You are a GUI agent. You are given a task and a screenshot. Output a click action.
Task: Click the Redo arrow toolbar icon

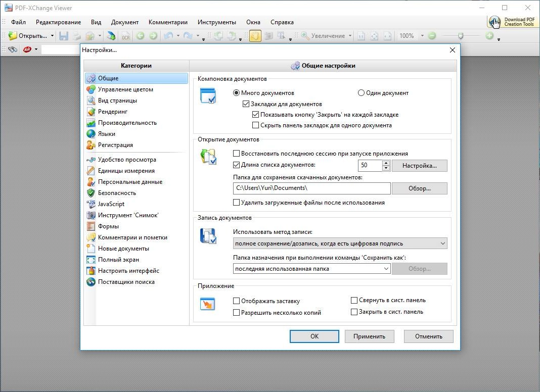pos(188,36)
